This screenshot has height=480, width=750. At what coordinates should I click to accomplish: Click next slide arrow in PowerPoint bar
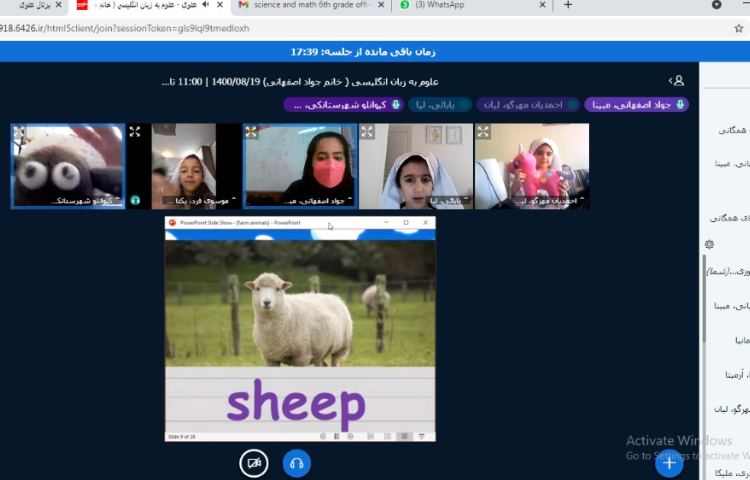point(351,436)
